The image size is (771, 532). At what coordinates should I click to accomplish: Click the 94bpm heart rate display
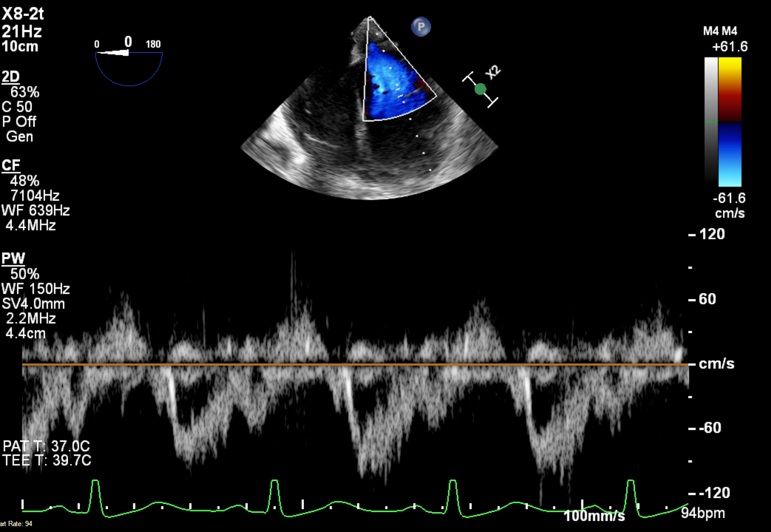(702, 513)
